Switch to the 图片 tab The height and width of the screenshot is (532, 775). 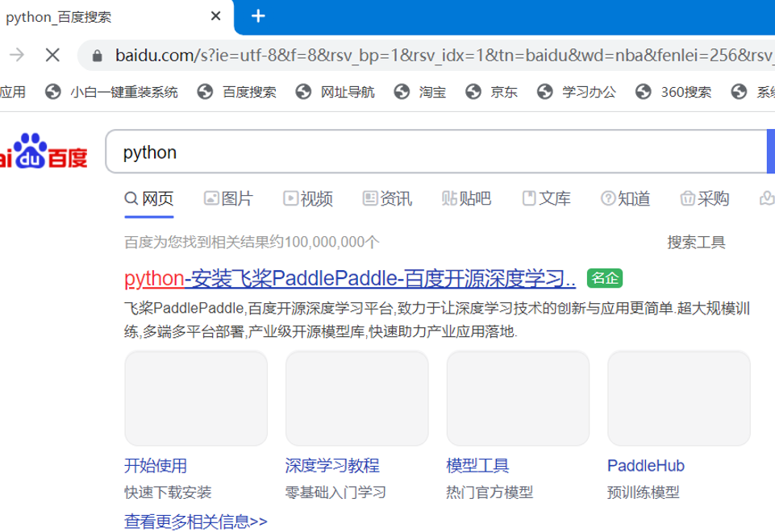click(x=228, y=198)
